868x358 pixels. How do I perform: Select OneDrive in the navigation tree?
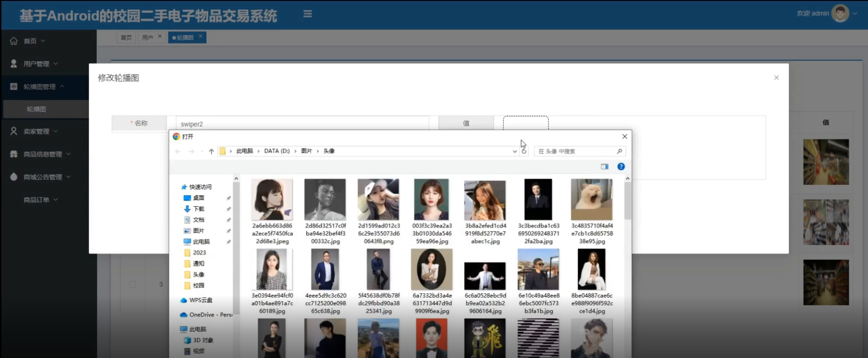211,315
